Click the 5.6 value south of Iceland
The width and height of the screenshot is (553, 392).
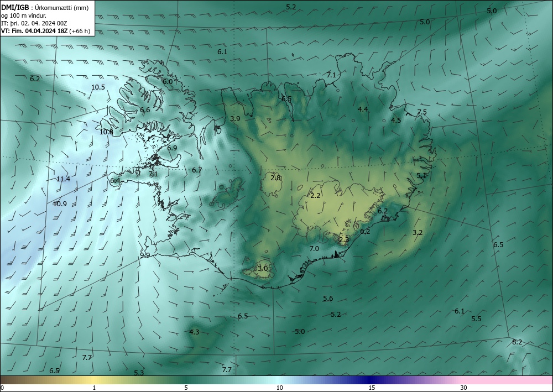coord(328,299)
